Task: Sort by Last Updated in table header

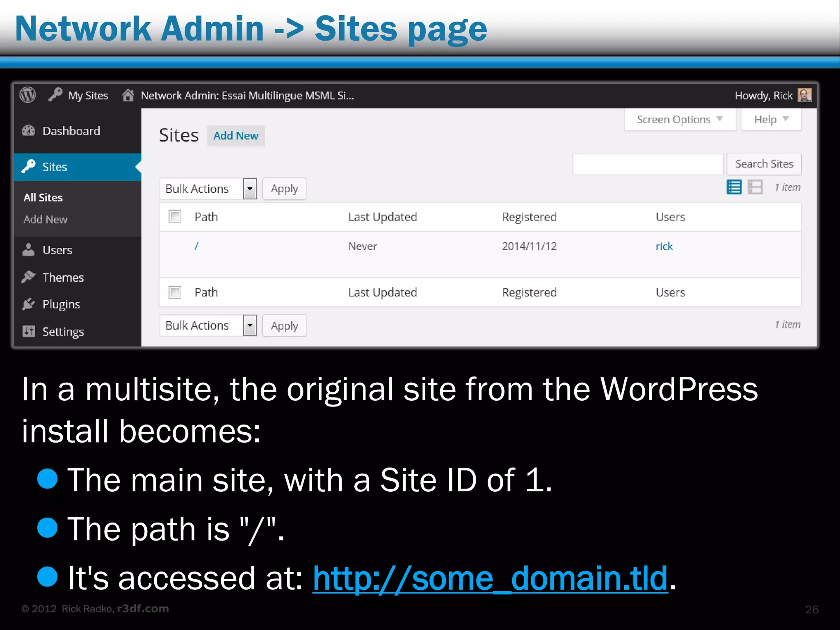Action: coord(383,217)
